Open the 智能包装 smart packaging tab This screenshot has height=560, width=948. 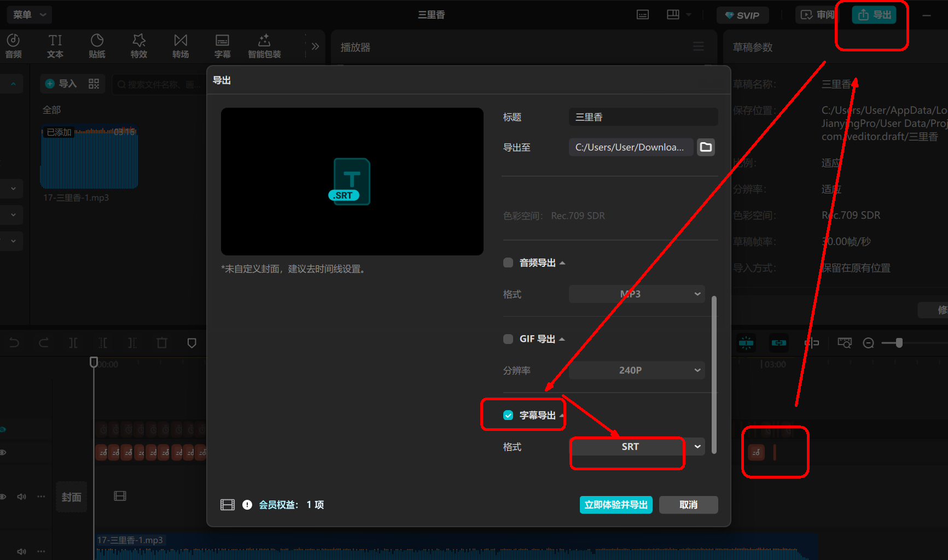tap(264, 46)
